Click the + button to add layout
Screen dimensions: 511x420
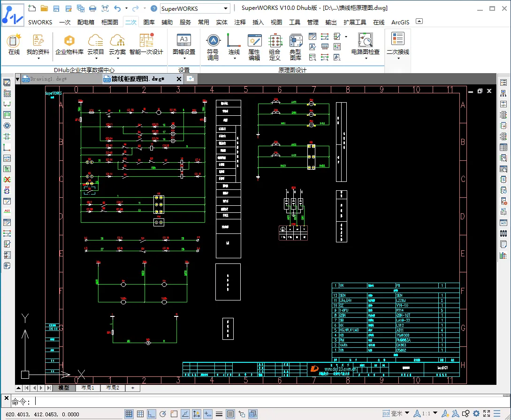pos(133,388)
